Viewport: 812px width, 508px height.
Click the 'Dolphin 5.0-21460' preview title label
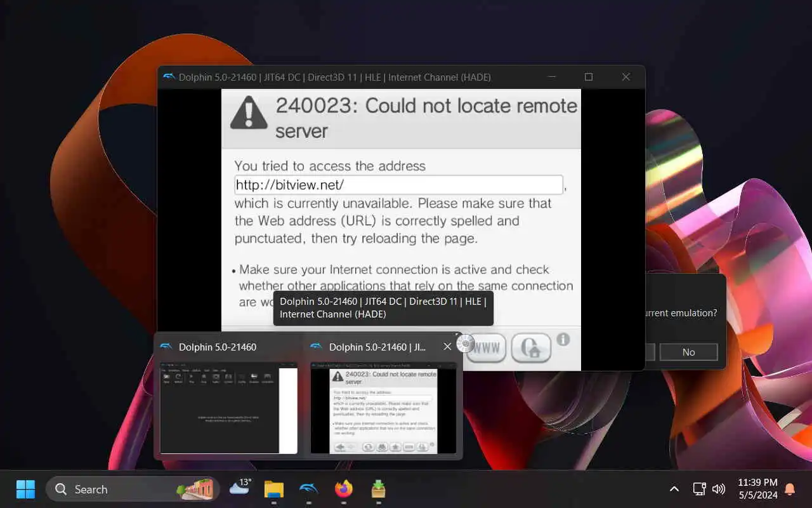(218, 347)
